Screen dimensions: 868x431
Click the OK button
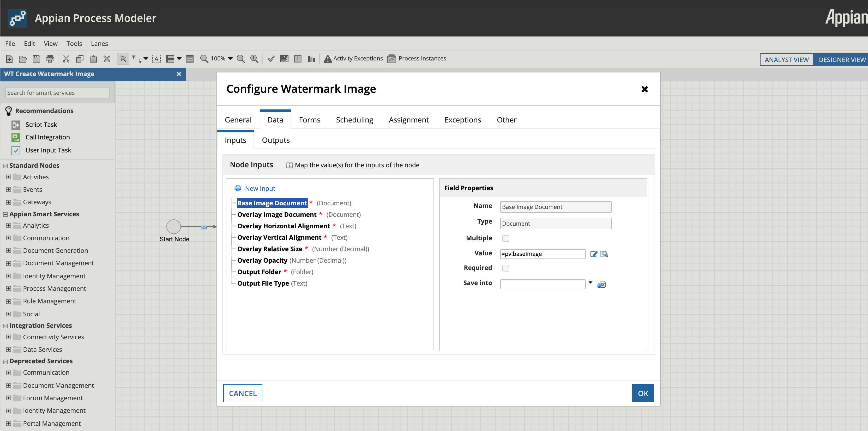(x=643, y=393)
